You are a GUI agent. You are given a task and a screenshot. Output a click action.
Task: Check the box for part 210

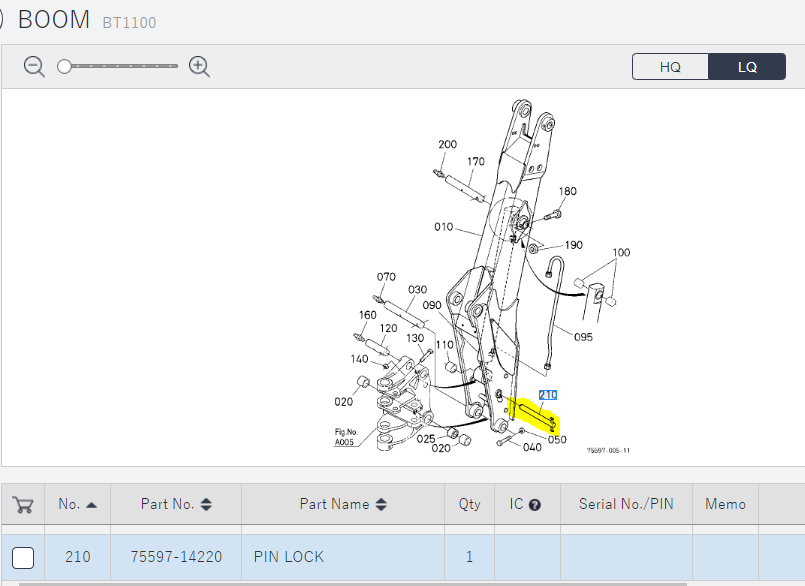point(23,557)
